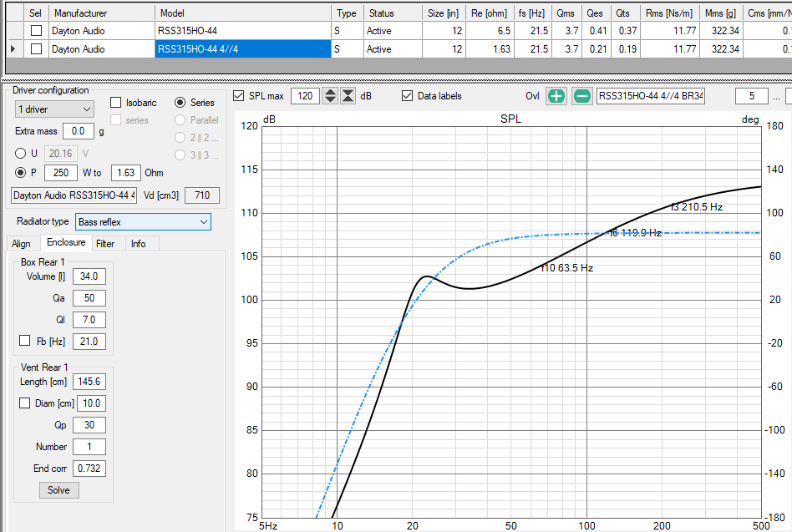Switch to the Filter tab
The height and width of the screenshot is (532, 792).
(105, 244)
